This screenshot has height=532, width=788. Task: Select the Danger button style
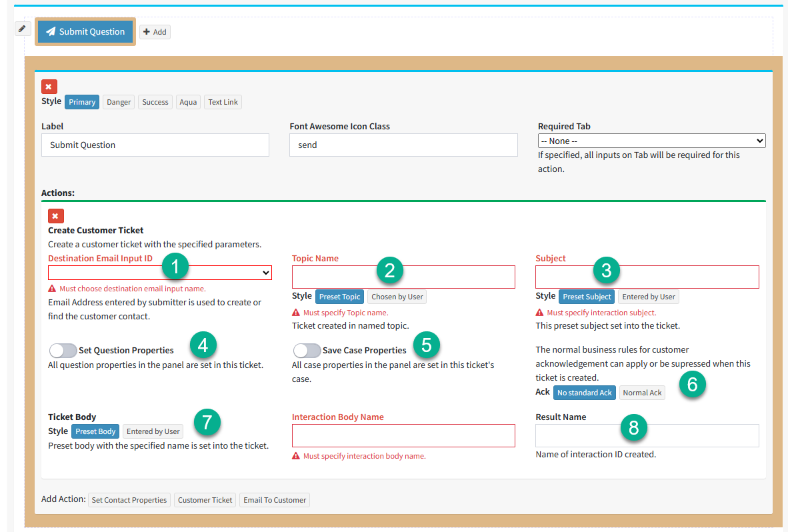coord(119,102)
